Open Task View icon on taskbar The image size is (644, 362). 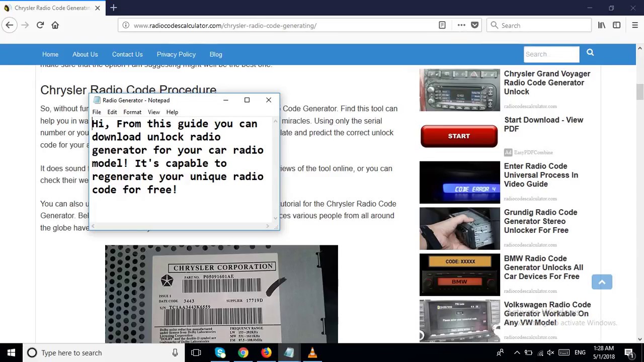[x=196, y=353]
